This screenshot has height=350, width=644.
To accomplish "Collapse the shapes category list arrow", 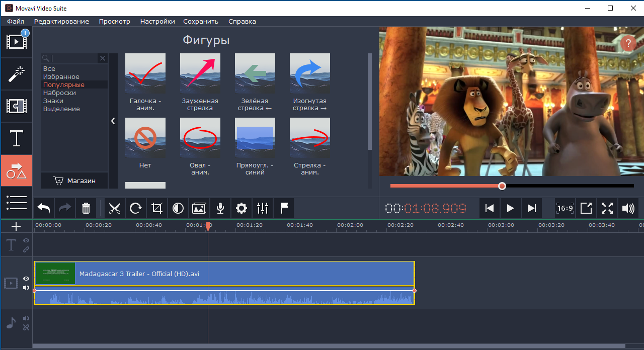I will (x=113, y=121).
